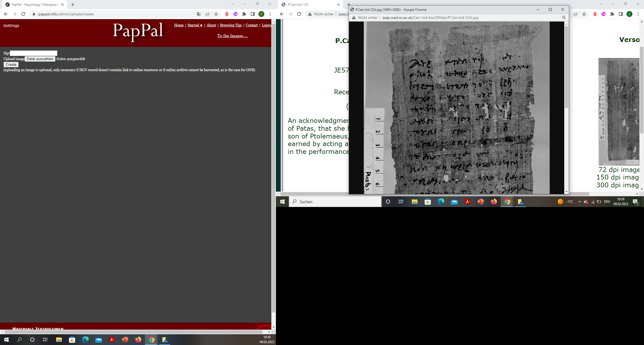The image size is (644, 345).
Task: Close the PapPal browser tab
Action: (63, 5)
